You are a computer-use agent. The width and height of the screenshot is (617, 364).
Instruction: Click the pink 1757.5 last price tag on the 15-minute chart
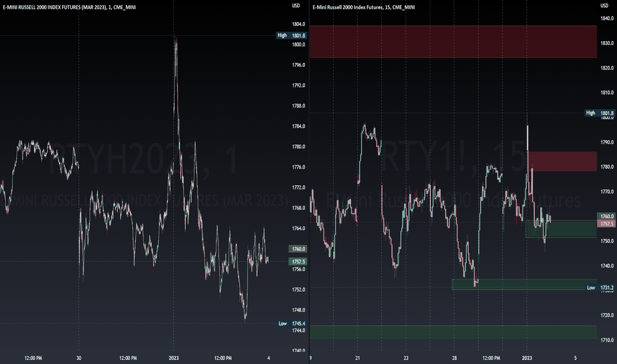click(x=606, y=224)
